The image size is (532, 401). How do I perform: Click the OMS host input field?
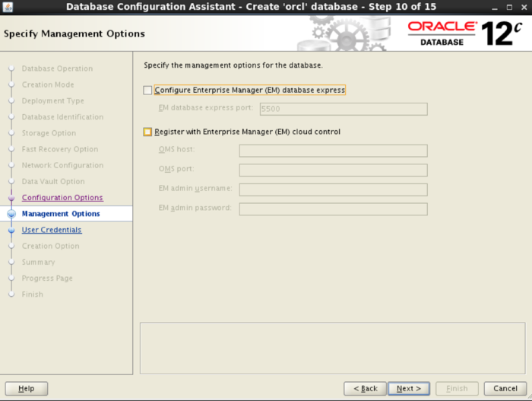[x=333, y=151]
